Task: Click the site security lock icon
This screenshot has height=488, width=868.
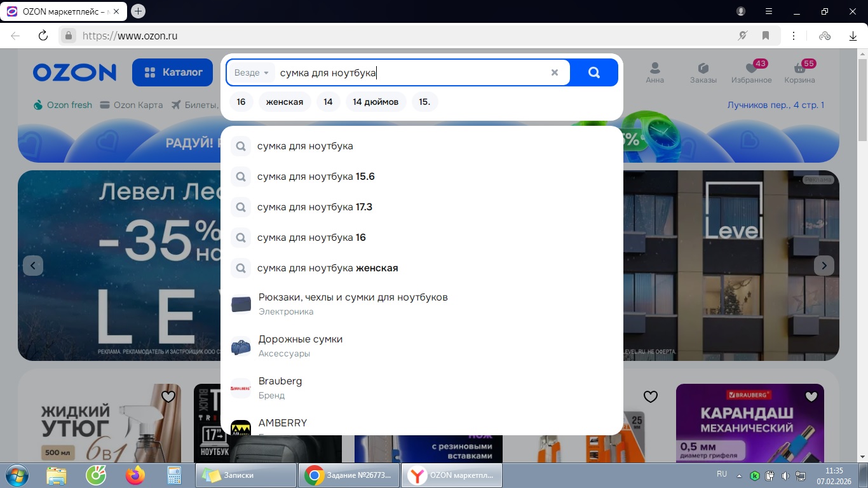Action: click(69, 36)
